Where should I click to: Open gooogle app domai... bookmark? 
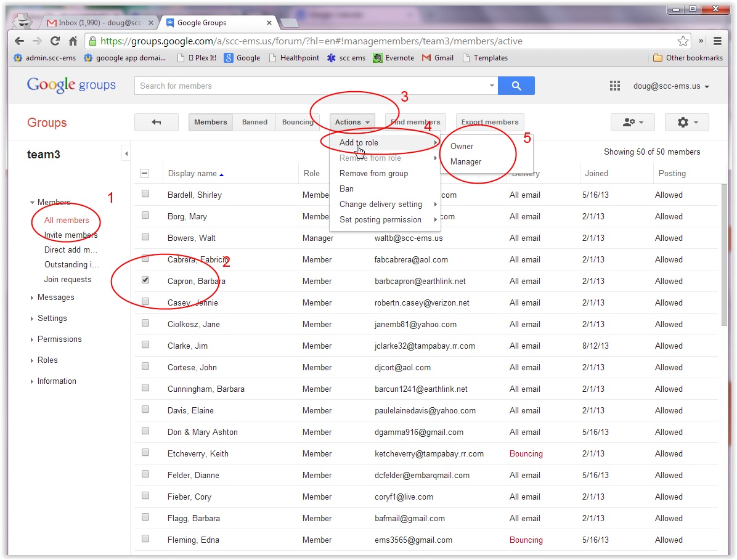[x=124, y=58]
